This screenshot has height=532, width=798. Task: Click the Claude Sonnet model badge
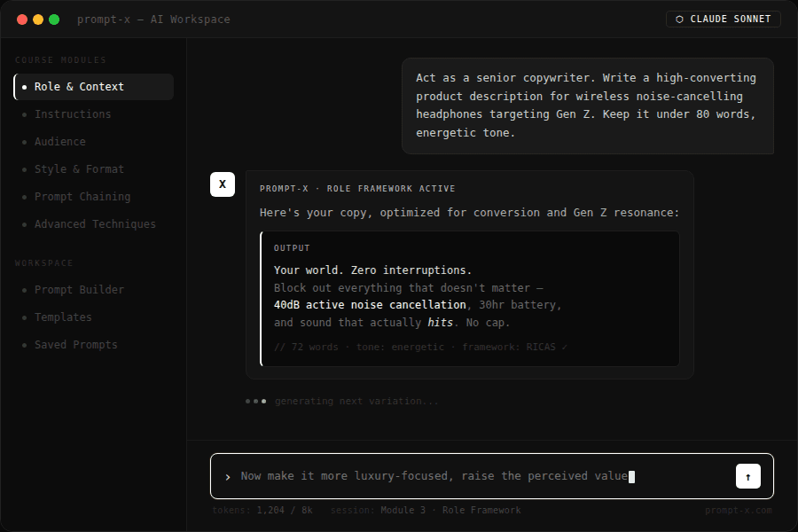(x=724, y=19)
